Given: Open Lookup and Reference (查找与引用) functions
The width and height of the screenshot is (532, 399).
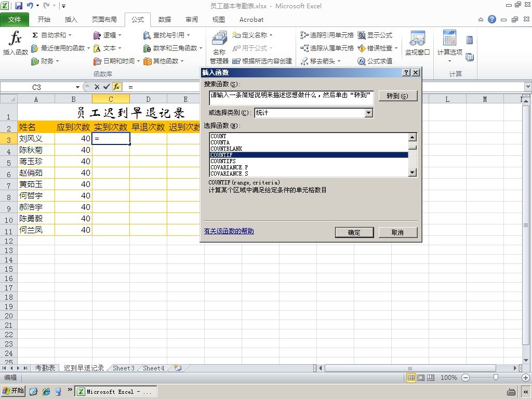Looking at the screenshot, I should (167, 35).
